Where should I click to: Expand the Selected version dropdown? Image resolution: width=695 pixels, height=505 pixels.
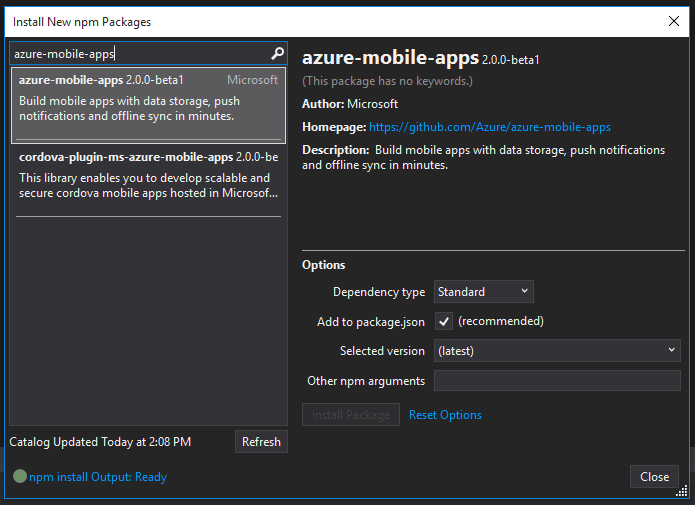point(557,351)
